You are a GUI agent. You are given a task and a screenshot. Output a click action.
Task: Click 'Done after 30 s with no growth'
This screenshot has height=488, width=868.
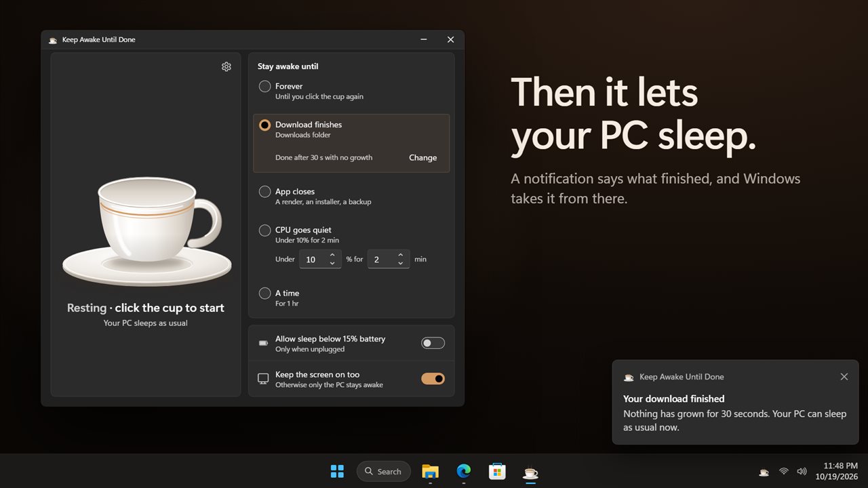(x=324, y=158)
